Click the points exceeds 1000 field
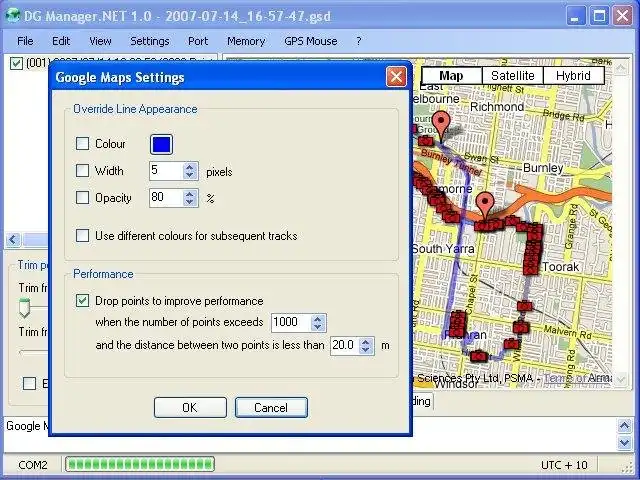Screen dimensions: 640x480 [291, 322]
